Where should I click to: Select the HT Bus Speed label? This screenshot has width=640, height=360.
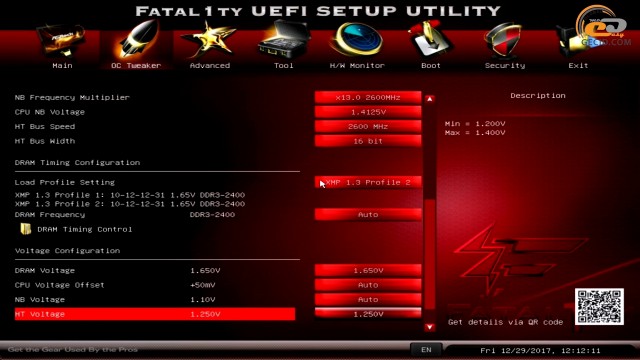(x=45, y=127)
